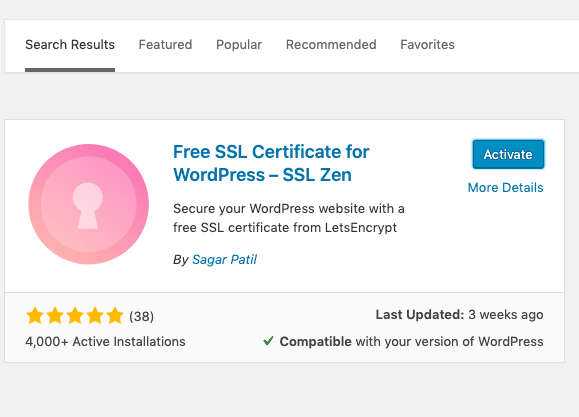Click the plugin description text
Screen dimensions: 579x417
pyautogui.click(x=289, y=218)
